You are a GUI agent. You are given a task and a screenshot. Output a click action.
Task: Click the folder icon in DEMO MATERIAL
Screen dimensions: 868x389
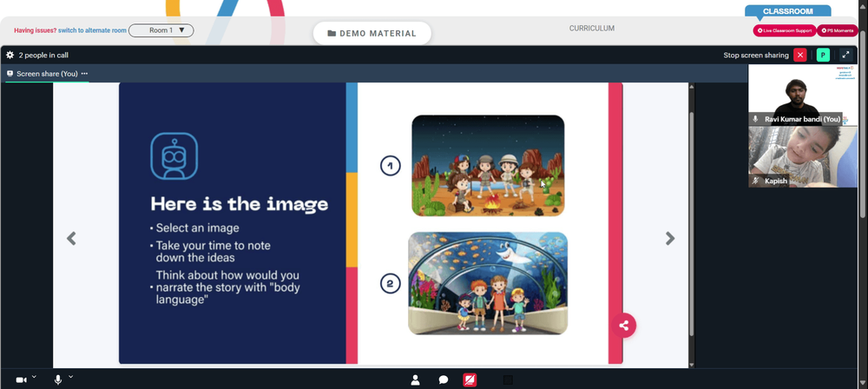point(332,33)
